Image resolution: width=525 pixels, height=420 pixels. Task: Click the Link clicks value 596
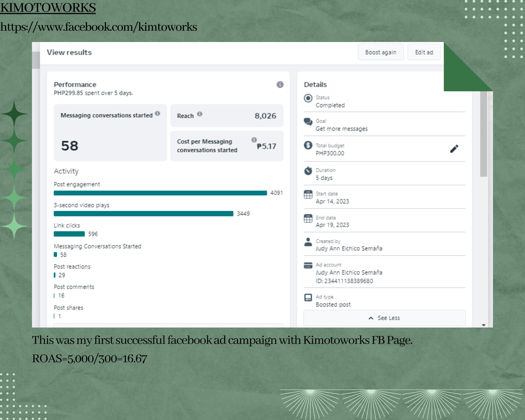tap(93, 234)
